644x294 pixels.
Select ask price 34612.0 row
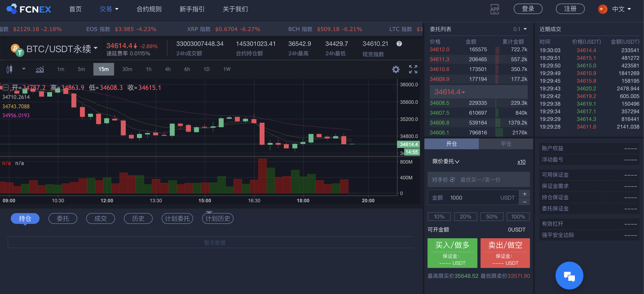(478, 49)
